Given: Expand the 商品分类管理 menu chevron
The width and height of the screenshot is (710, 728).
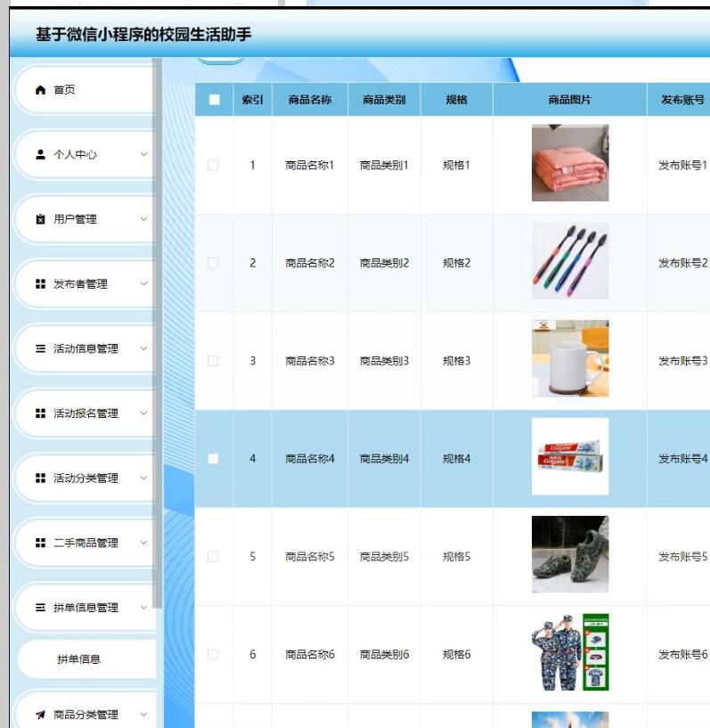Looking at the screenshot, I should [143, 715].
